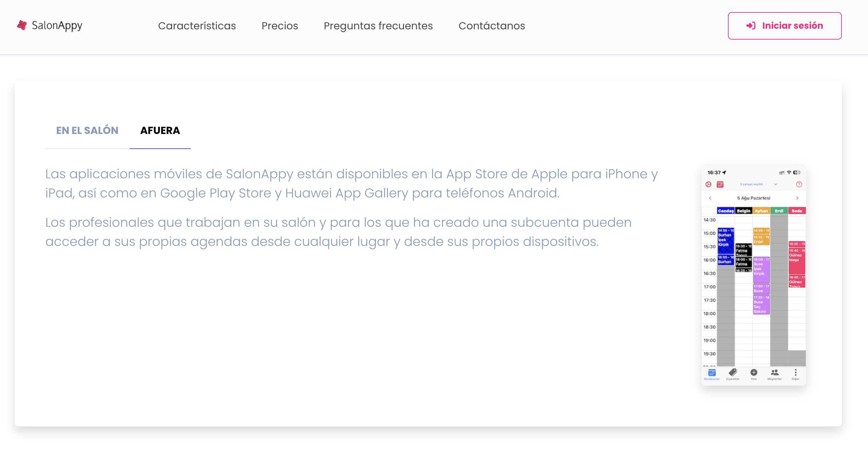Viewport: 868px width, 465px height.
Task: Click the SalonAppy logo
Action: tap(49, 25)
